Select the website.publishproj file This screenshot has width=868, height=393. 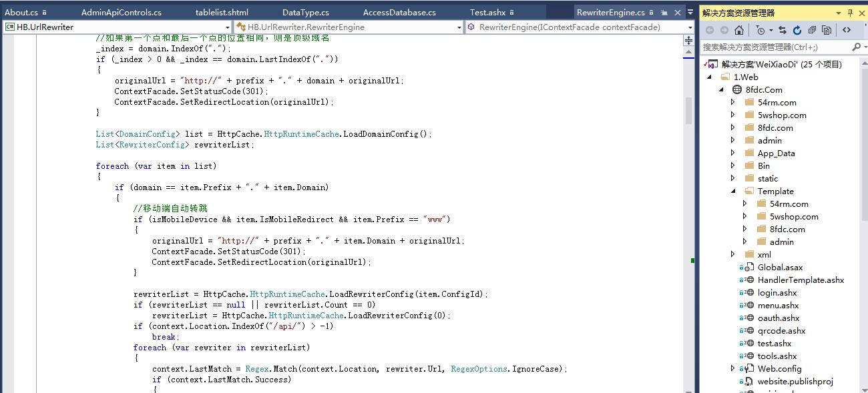(x=795, y=381)
